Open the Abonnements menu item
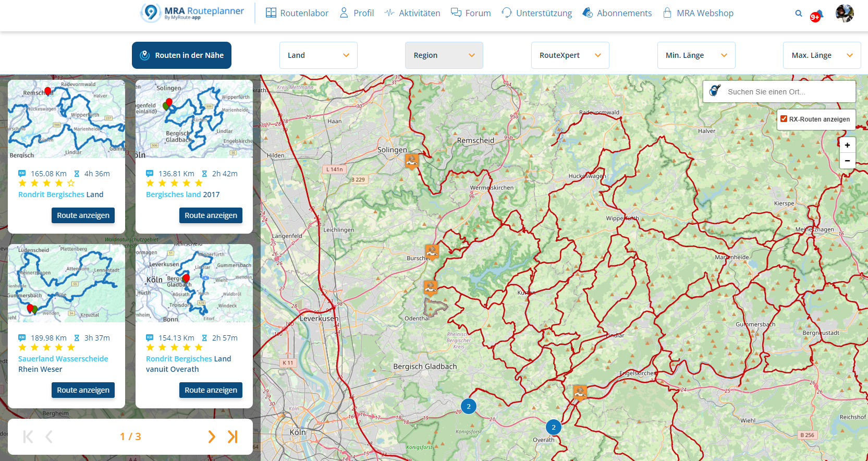This screenshot has height=461, width=868. coord(617,13)
